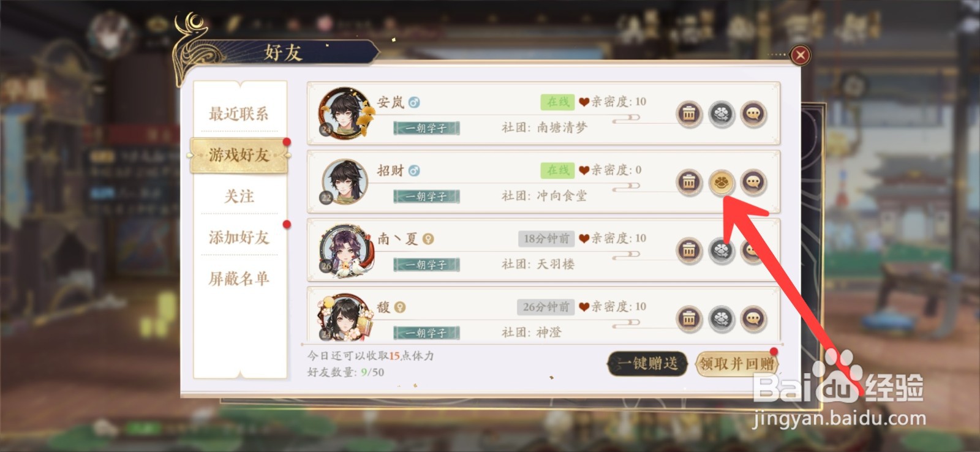Switch to 最近联系 tab
Viewport: 980px width, 452px height.
pos(239,113)
